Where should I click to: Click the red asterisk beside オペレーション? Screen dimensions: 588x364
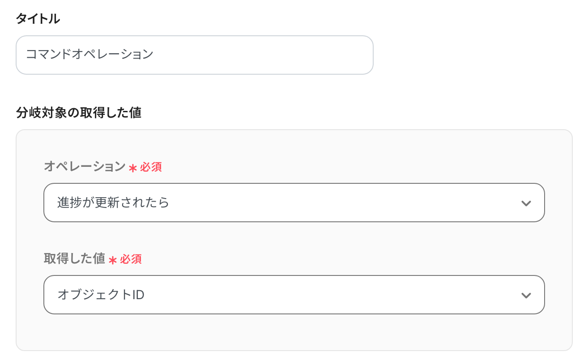132,168
